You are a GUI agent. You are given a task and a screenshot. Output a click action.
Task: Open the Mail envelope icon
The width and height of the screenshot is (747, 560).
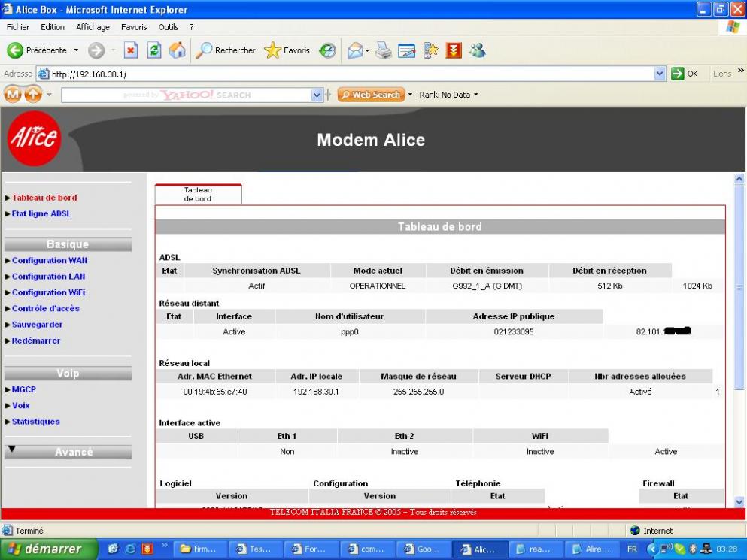tap(354, 50)
